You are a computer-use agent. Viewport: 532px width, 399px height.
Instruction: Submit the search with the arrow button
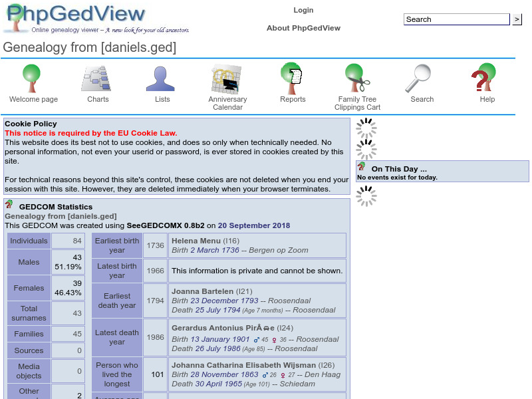[x=517, y=19]
